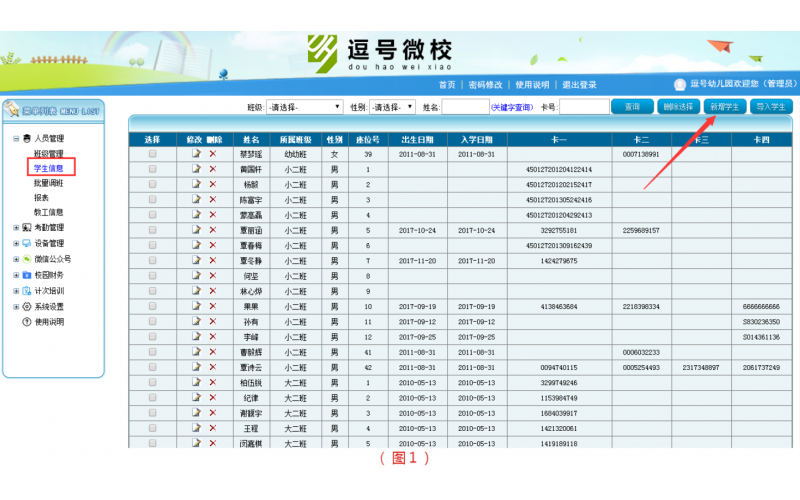Click the 校园财务 blue folder icon
The height and width of the screenshot is (500, 800).
point(27,275)
